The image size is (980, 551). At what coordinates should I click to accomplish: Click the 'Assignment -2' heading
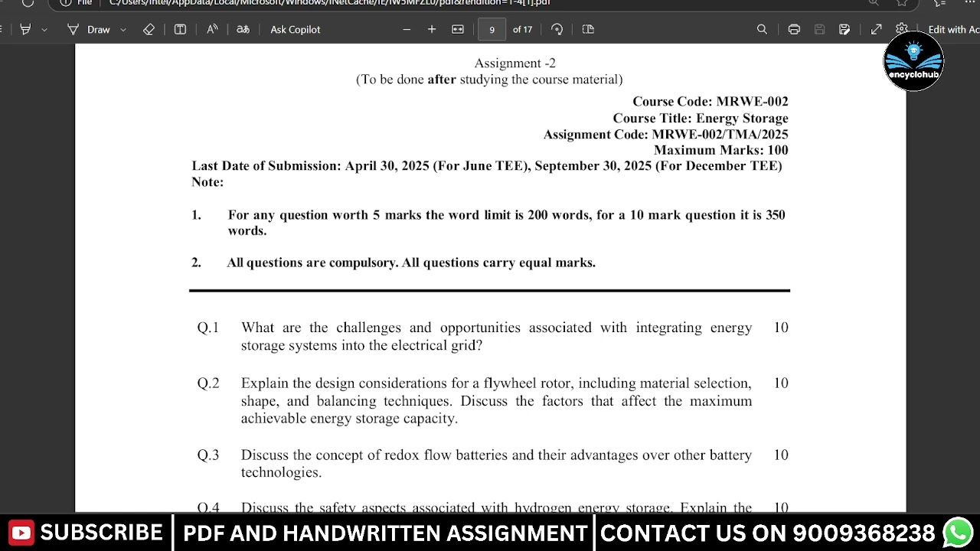point(514,63)
